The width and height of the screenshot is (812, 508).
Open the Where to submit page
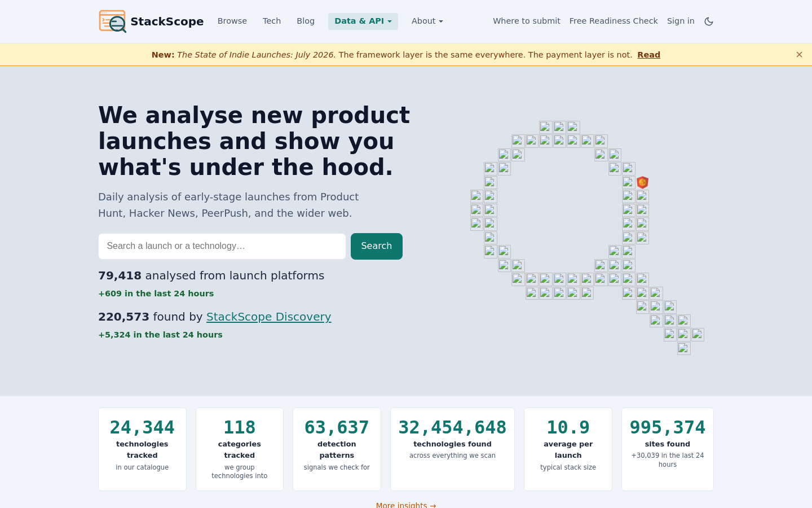(527, 21)
